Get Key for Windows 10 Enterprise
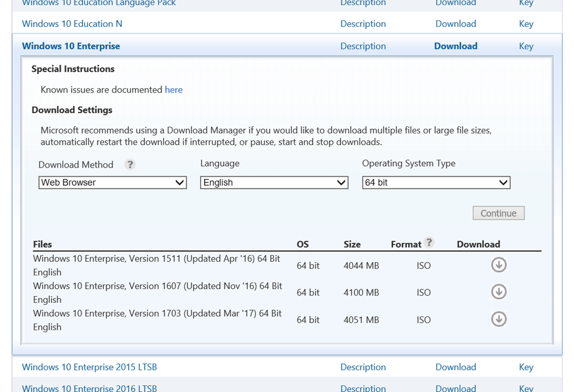The width and height of the screenshot is (574, 392). 526,47
